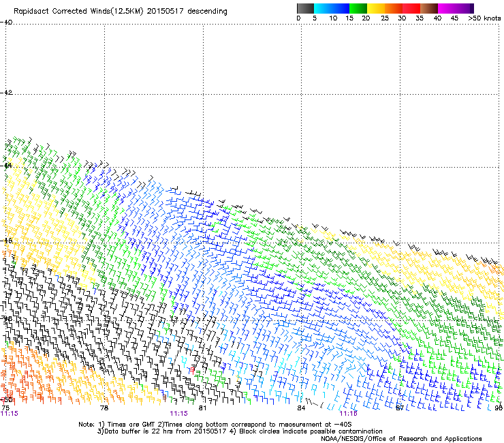Click the purple 11:16 time label
The image size is (504, 443).
(x=349, y=414)
